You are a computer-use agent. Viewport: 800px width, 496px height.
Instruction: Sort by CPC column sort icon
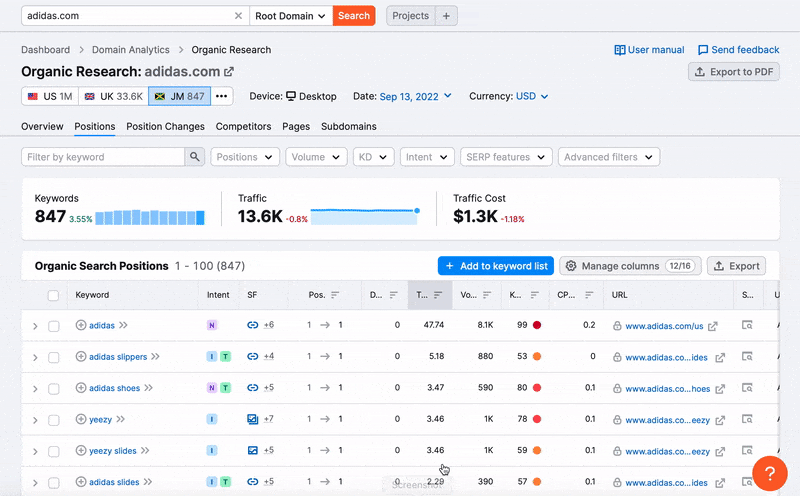pos(589,295)
